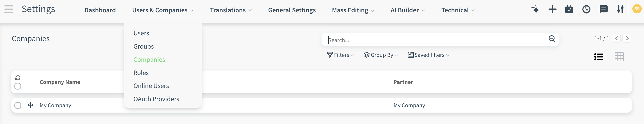Check the My Company row checkbox
The height and width of the screenshot is (124, 644).
click(18, 105)
